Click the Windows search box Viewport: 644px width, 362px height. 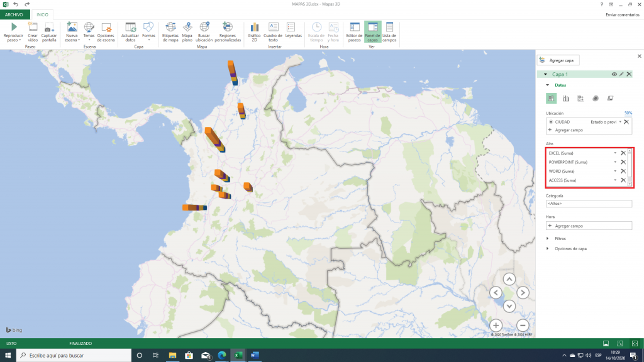[74, 356]
